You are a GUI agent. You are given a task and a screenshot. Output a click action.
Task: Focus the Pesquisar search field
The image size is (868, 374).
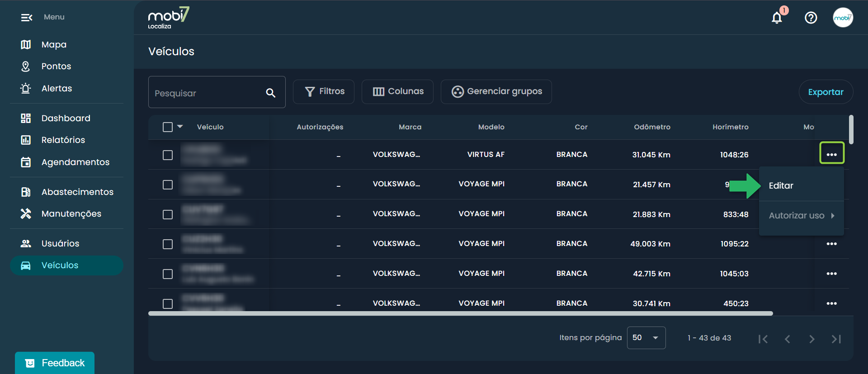tap(208, 93)
